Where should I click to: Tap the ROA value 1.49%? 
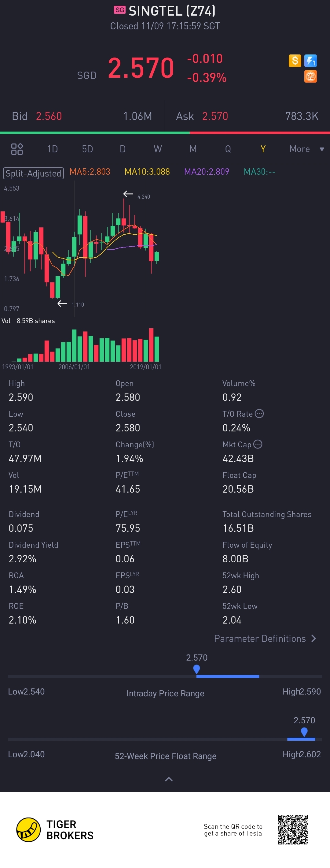23,590
